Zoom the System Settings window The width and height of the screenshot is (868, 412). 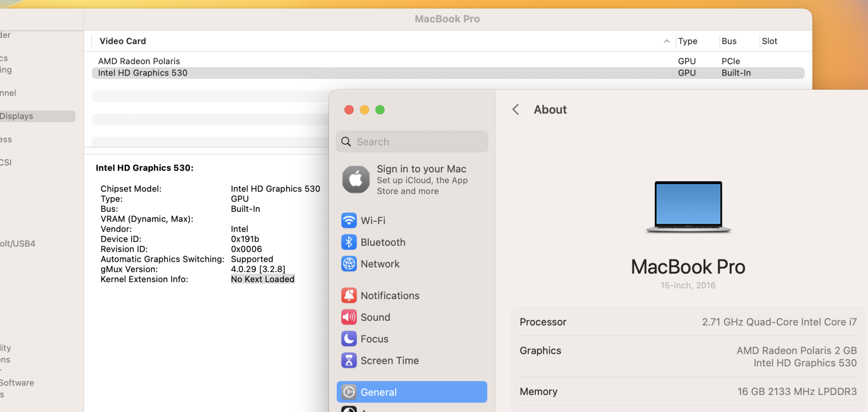[380, 110]
